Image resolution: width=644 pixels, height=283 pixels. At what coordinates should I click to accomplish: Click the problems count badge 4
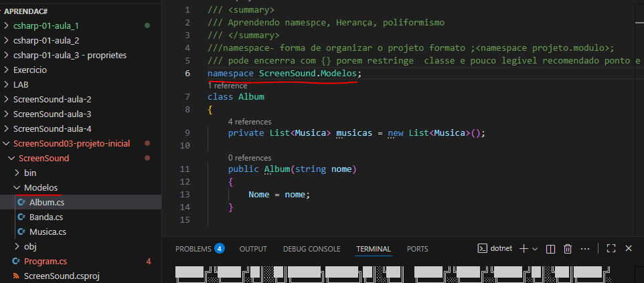pos(220,248)
